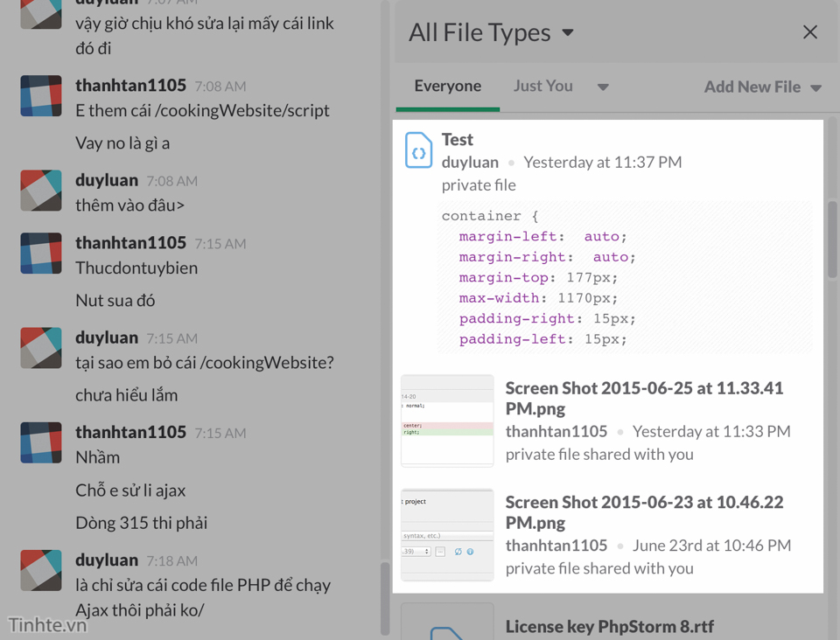The height and width of the screenshot is (640, 840).
Task: Click thanhtan1105 username at 7:15 AM Nhầm
Action: [x=130, y=432]
